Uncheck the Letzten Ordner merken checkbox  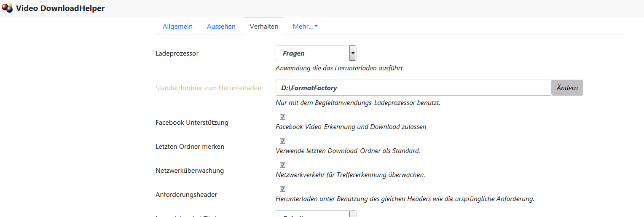(x=282, y=141)
